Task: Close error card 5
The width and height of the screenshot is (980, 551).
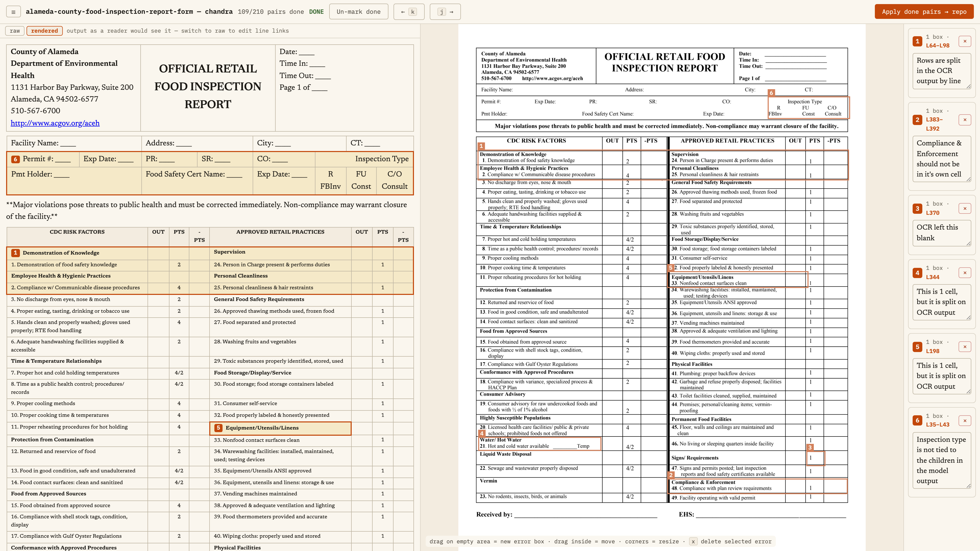Action: [965, 347]
